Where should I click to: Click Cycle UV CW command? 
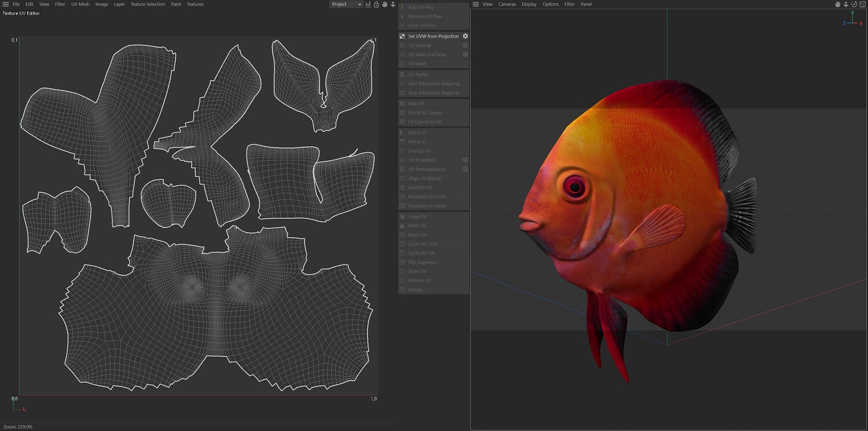point(433,253)
